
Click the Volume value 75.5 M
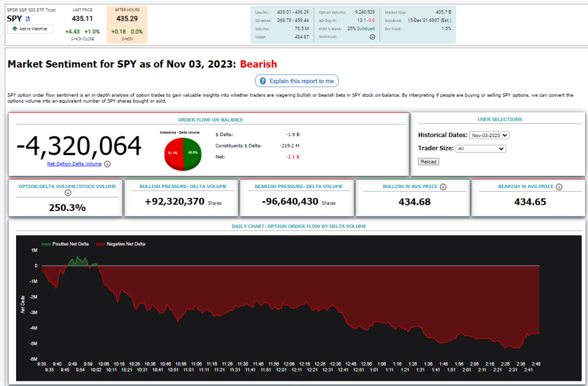point(302,29)
